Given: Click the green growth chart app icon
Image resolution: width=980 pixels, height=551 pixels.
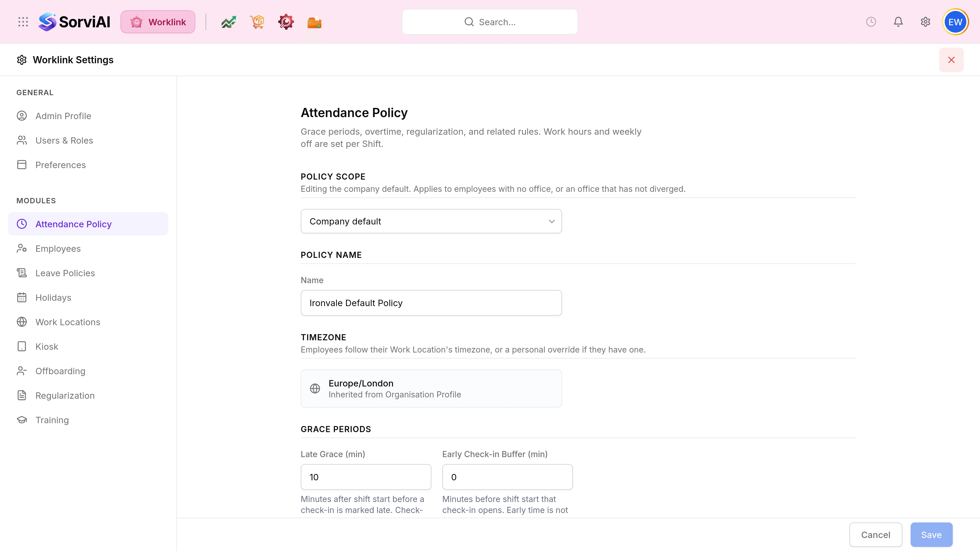Looking at the screenshot, I should click(229, 22).
